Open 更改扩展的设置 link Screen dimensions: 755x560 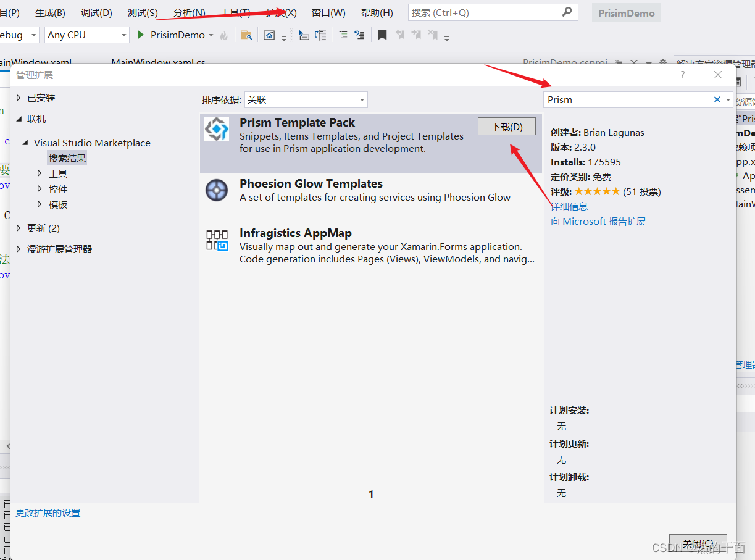48,512
